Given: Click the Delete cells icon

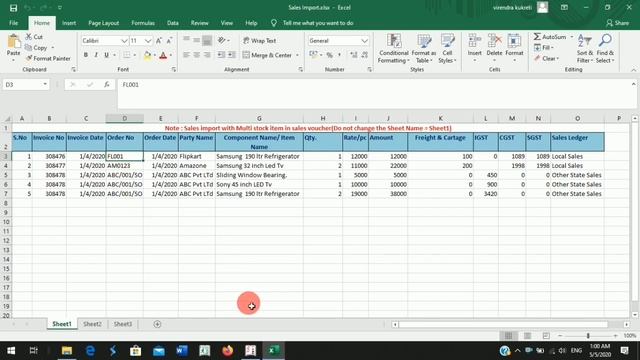Looking at the screenshot, I should click(x=494, y=41).
